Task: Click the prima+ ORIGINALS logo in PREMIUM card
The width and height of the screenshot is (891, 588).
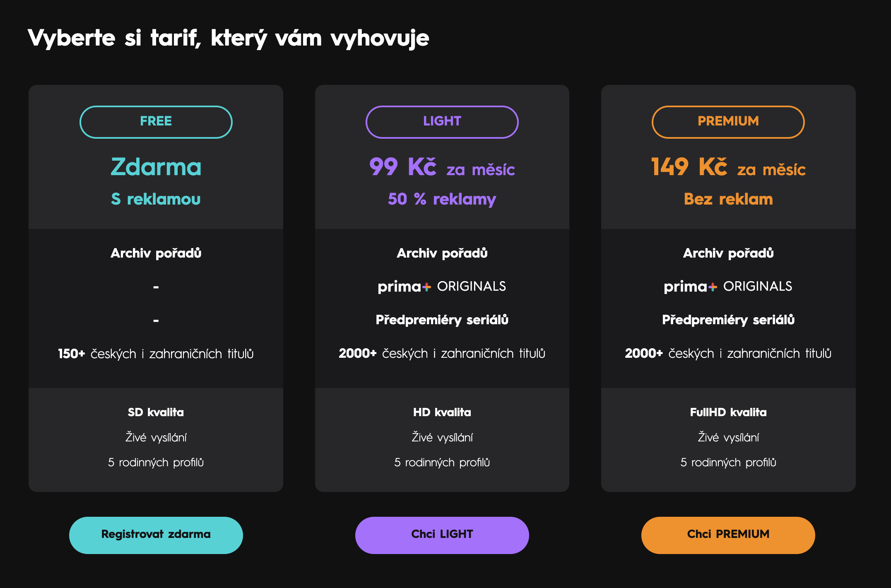Action: pos(728,286)
